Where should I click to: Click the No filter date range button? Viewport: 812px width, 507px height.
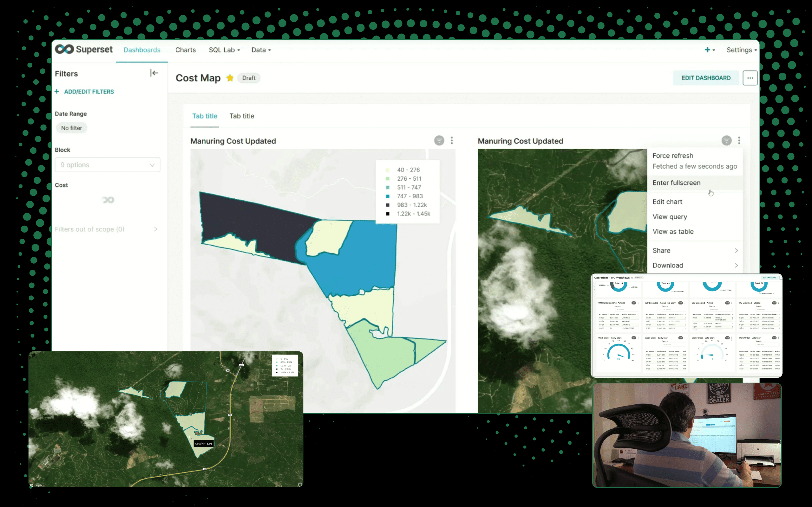click(71, 128)
